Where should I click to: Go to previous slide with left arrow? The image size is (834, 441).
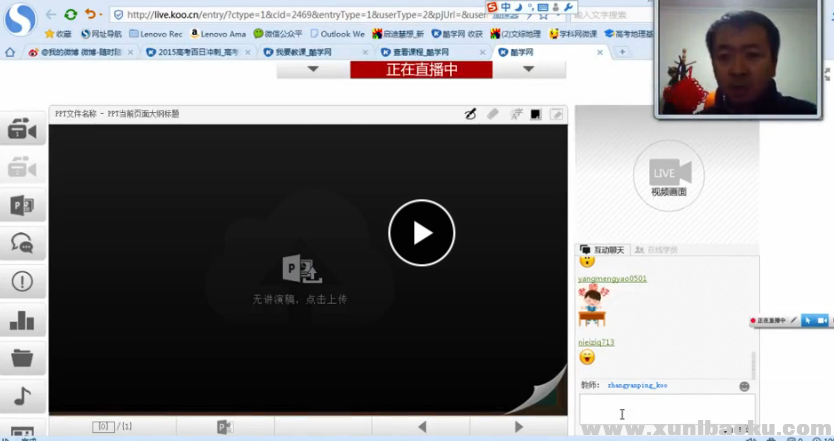[422, 427]
